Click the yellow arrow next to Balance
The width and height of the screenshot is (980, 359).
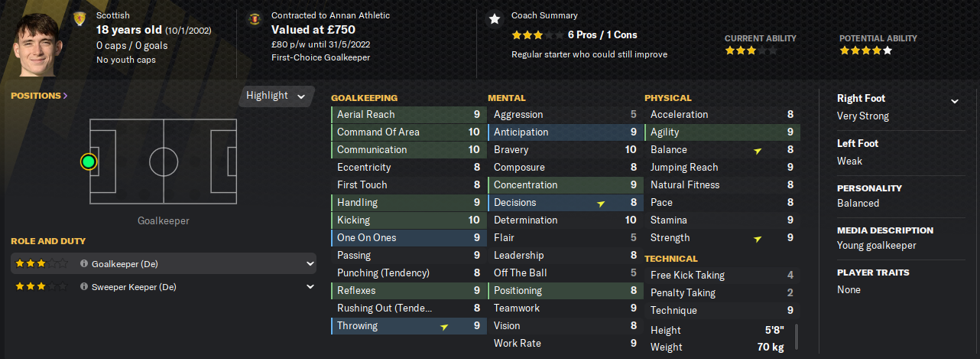[758, 151]
